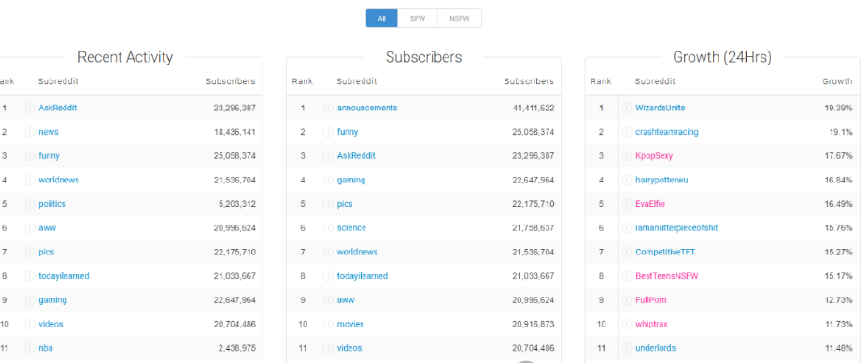Image resolution: width=868 pixels, height=363 pixels.
Task: Click info icon next to announcements subreddit
Action: point(328,109)
